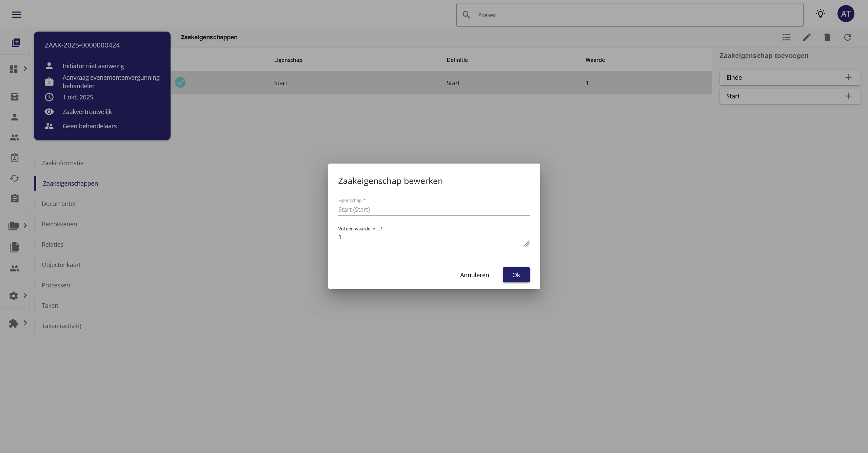The image size is (868, 453).
Task: Open the AT user avatar menu
Action: [x=845, y=14]
